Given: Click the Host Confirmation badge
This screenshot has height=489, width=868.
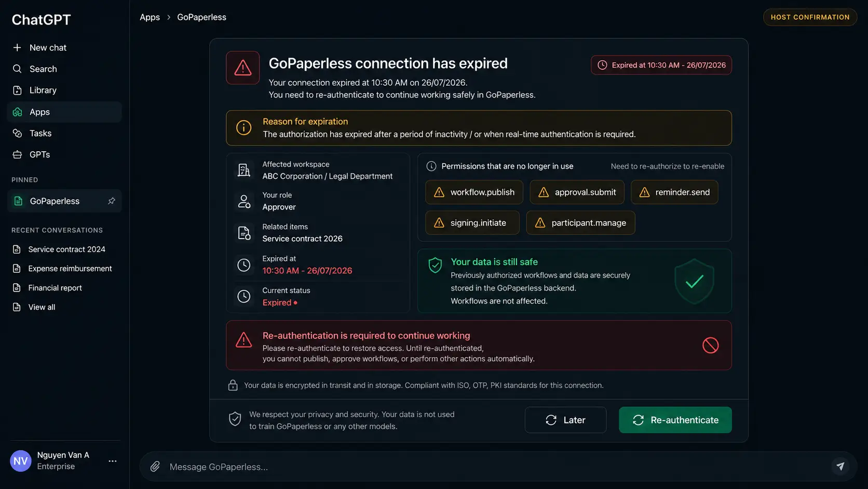Looking at the screenshot, I should [810, 17].
